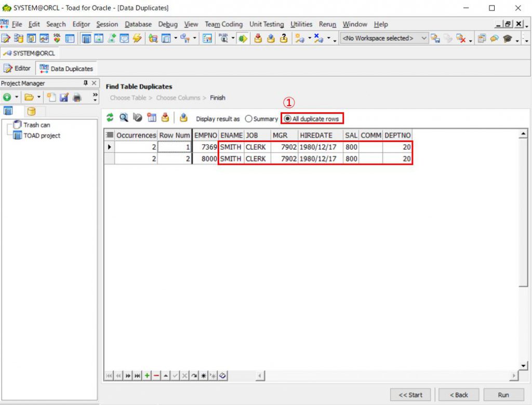
Task: Click the disconnect plug icon with blue X
Action: coord(318,38)
